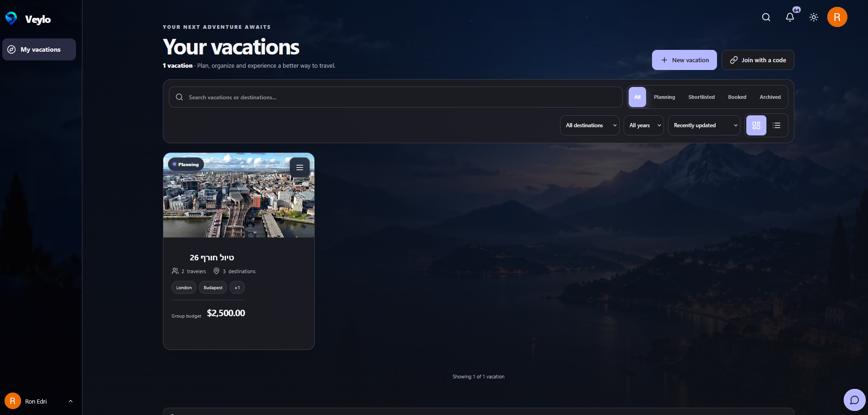Expand the All years dropdown

[x=644, y=125]
